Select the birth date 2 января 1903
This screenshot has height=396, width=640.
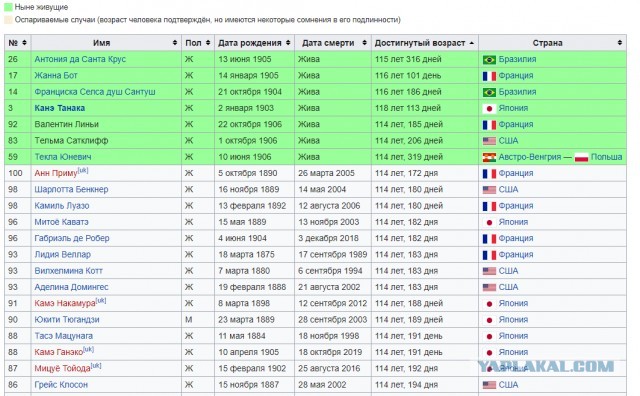pyautogui.click(x=245, y=108)
